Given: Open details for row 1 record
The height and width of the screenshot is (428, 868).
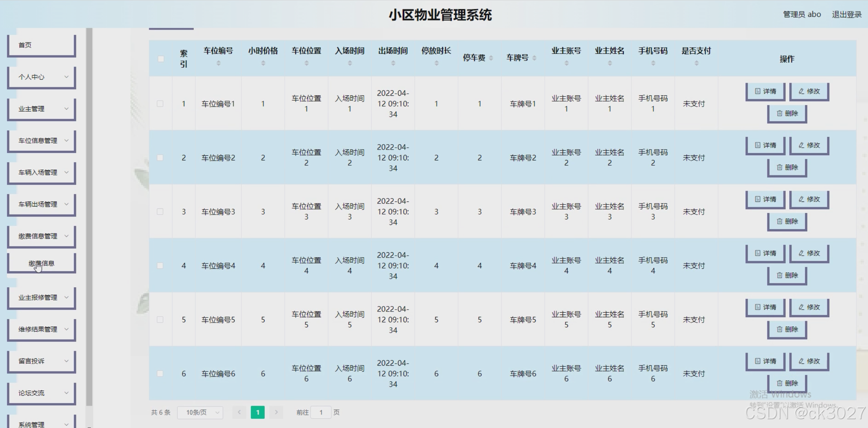Looking at the screenshot, I should click(765, 92).
